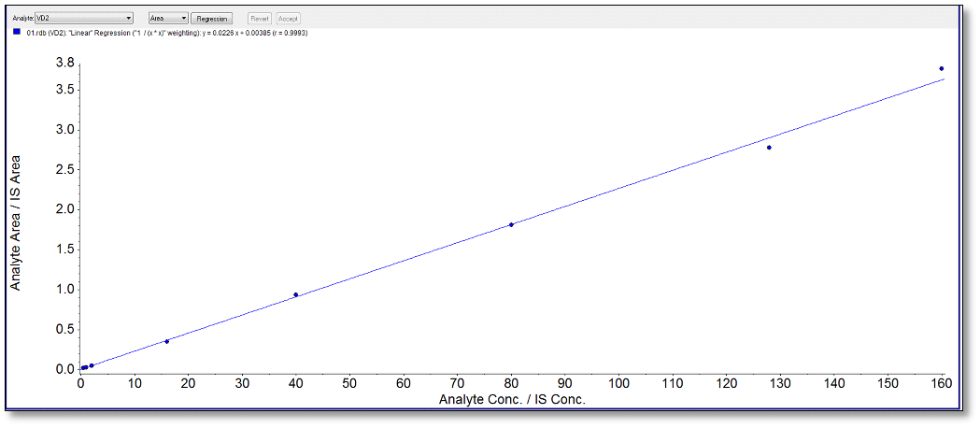Click the blue legend color square
Screen dimensions: 980x428
[x=17, y=32]
